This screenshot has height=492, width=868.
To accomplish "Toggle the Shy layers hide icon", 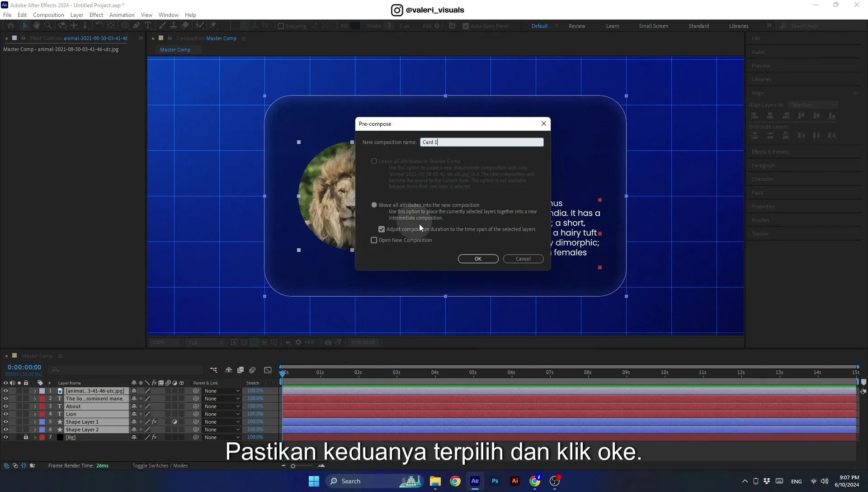I will [229, 370].
